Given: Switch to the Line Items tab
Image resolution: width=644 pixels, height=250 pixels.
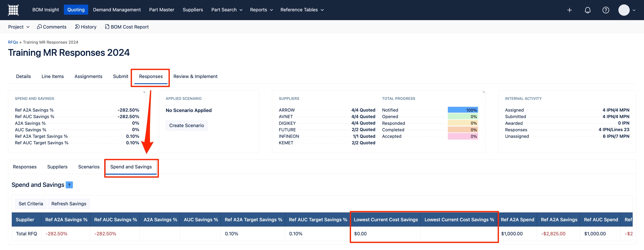Looking at the screenshot, I should 53,76.
